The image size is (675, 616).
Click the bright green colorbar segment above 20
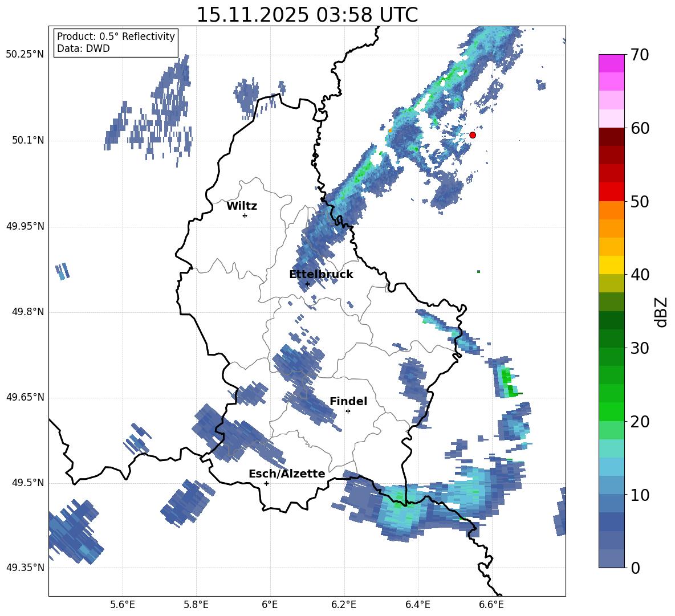[612, 411]
